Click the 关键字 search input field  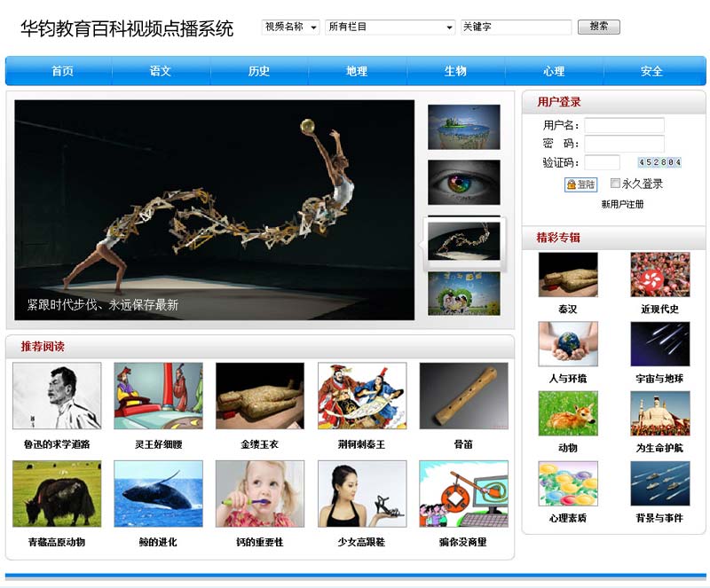516,27
